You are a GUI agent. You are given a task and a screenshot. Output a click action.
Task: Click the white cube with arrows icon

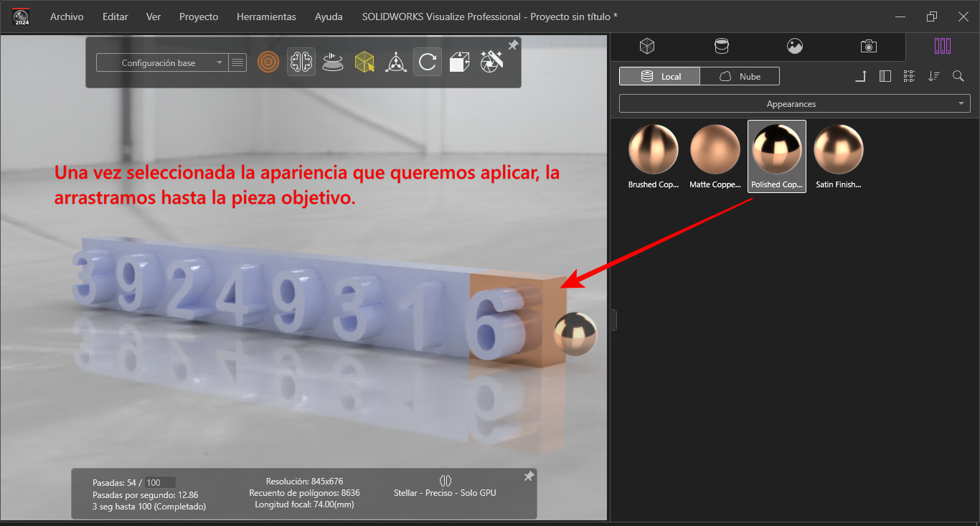click(x=459, y=62)
